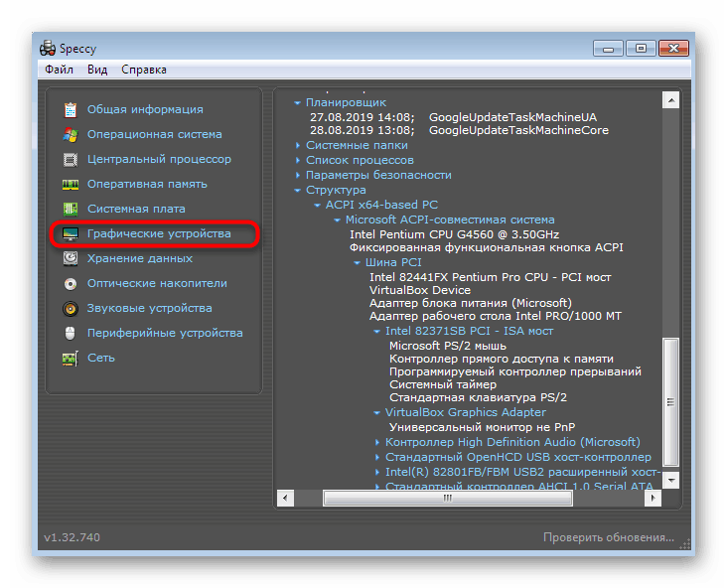Select Адаптер блока питания (Microsoft) row

pyautogui.click(x=470, y=303)
